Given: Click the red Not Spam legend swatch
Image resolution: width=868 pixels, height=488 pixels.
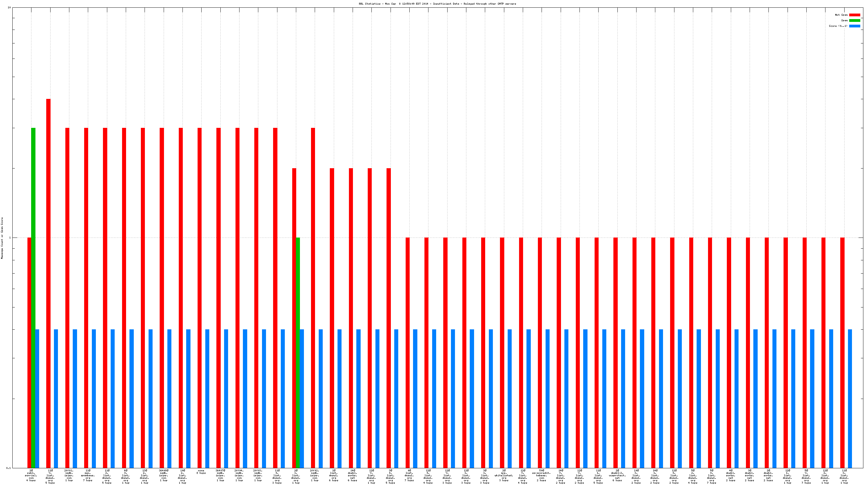Looking at the screenshot, I should (x=854, y=15).
